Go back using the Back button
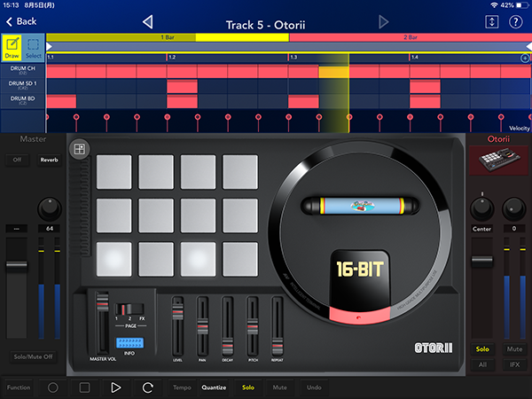 (x=21, y=21)
